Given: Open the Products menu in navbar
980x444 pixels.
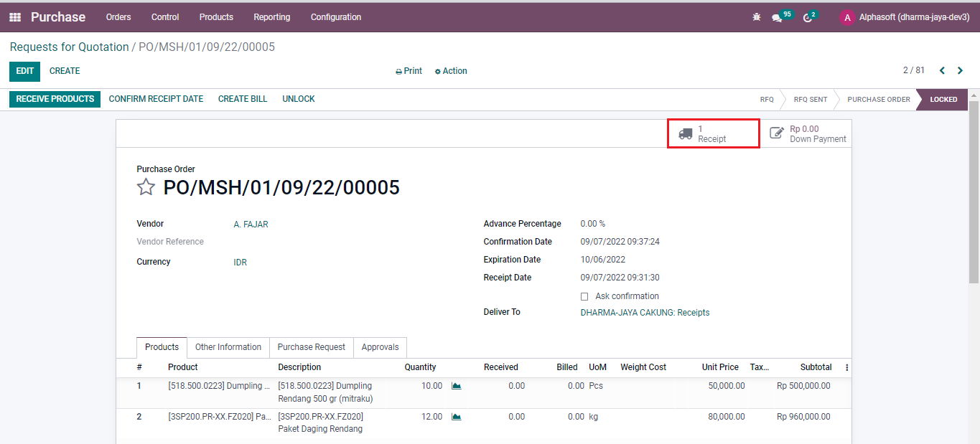Looking at the screenshot, I should tap(216, 17).
